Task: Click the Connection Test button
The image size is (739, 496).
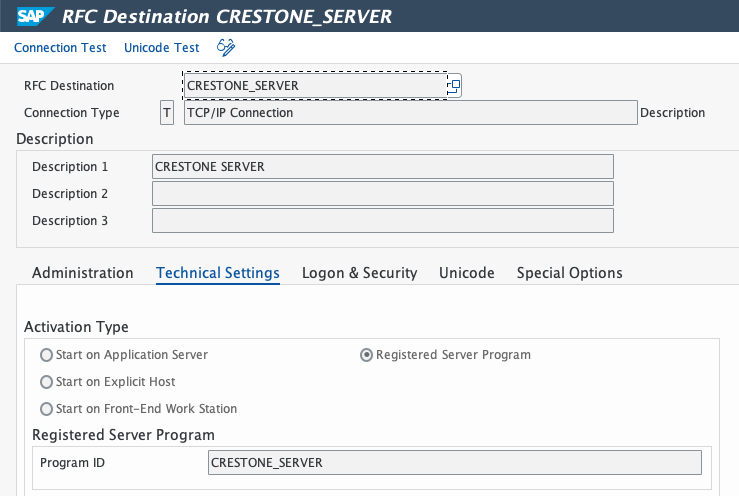Action: 62,48
